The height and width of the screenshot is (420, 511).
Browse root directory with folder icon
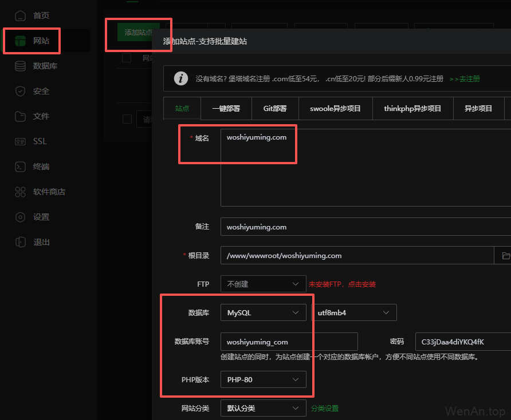pos(504,255)
